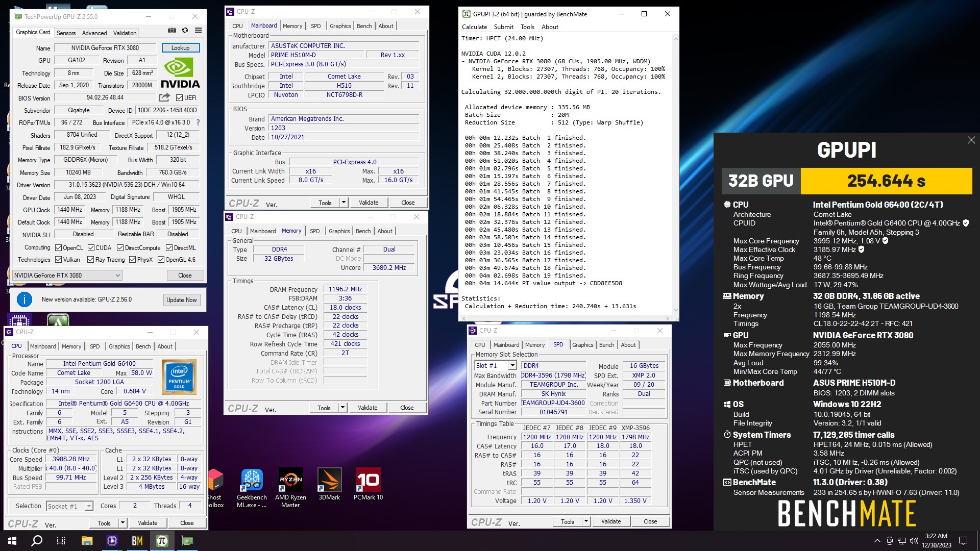This screenshot has width=980, height=551.
Task: Click GPUPI log vertical scrollbar up arrow
Action: pyautogui.click(x=676, y=39)
